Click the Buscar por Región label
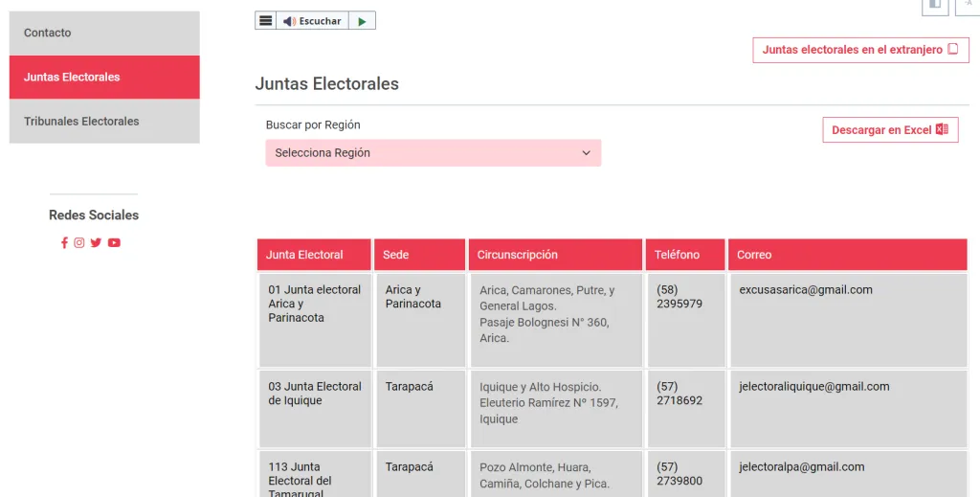The height and width of the screenshot is (497, 980). click(313, 124)
